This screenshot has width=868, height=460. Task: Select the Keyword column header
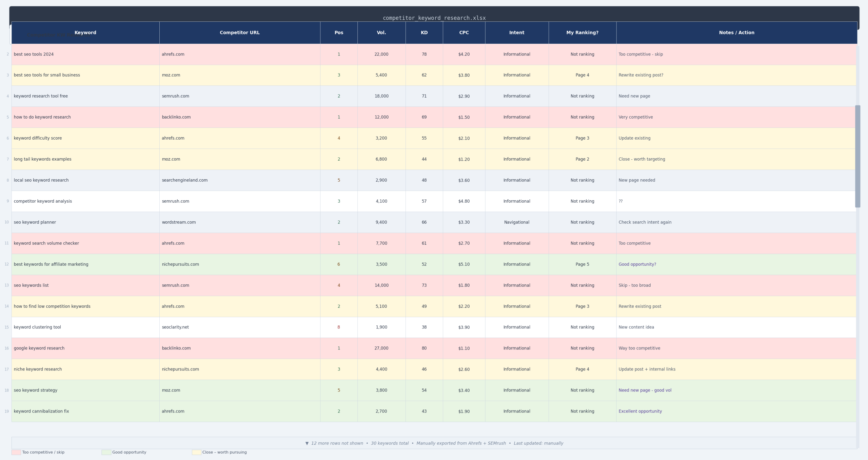point(85,33)
